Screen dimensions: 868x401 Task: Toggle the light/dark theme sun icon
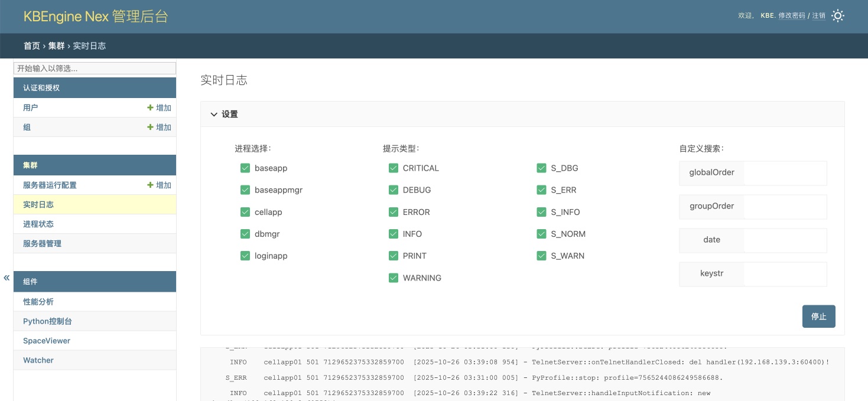pos(837,16)
